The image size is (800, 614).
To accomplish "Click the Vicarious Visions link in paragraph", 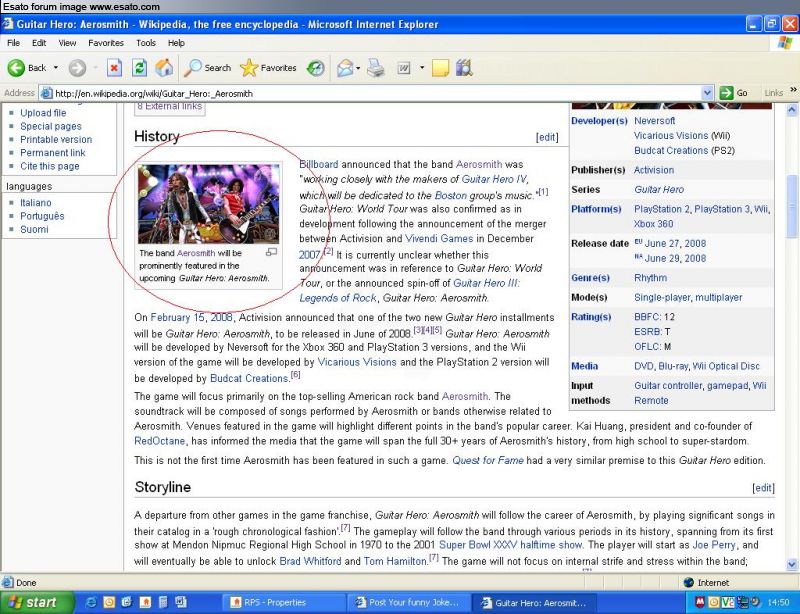I will pos(357,362).
